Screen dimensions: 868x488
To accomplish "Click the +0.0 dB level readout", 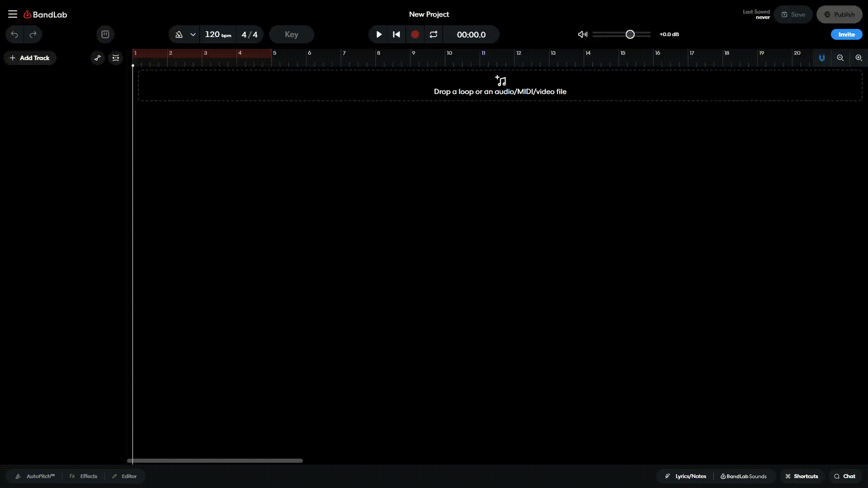I will (x=669, y=34).
